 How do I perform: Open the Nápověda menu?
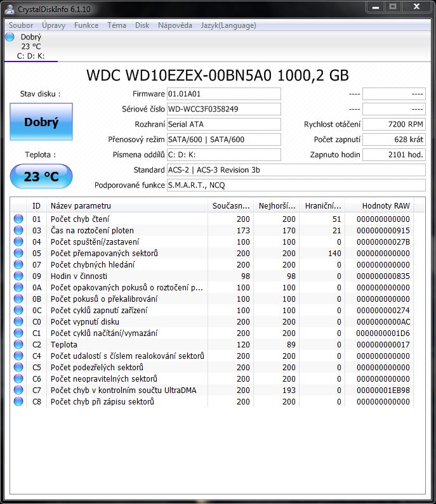tap(175, 25)
